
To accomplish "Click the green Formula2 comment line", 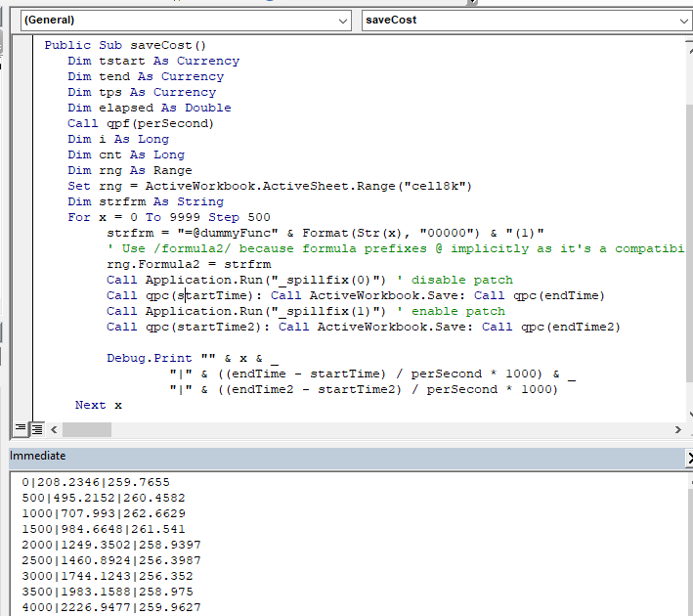I will (x=391, y=248).
